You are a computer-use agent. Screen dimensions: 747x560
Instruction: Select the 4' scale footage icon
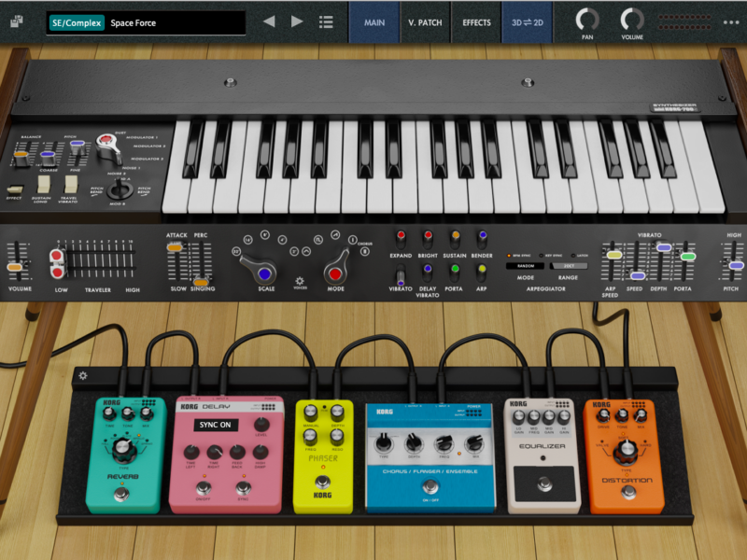pos(282,240)
